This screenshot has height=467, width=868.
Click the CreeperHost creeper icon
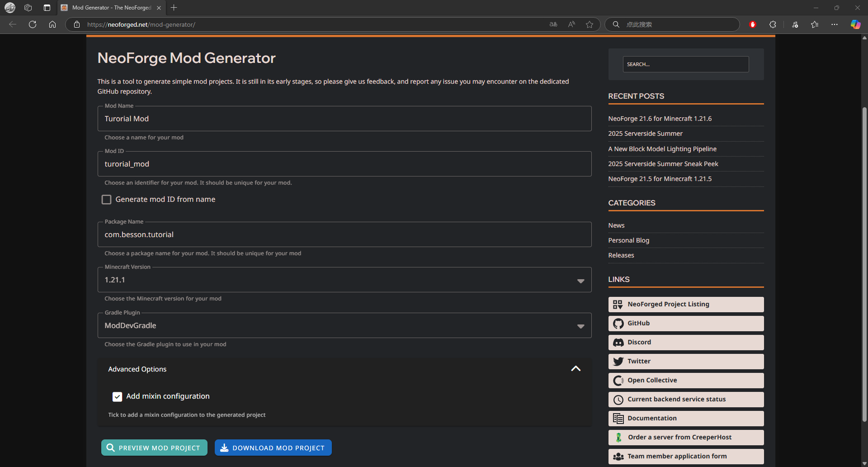(618, 438)
